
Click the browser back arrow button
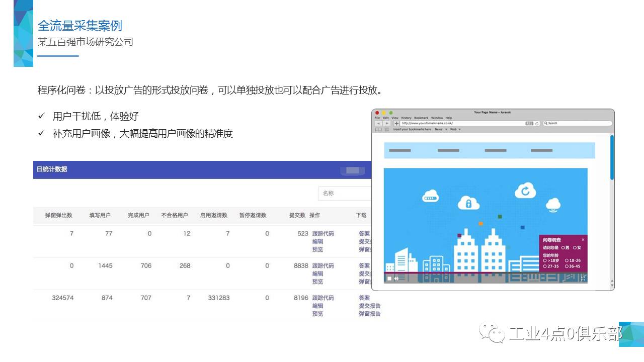click(378, 123)
